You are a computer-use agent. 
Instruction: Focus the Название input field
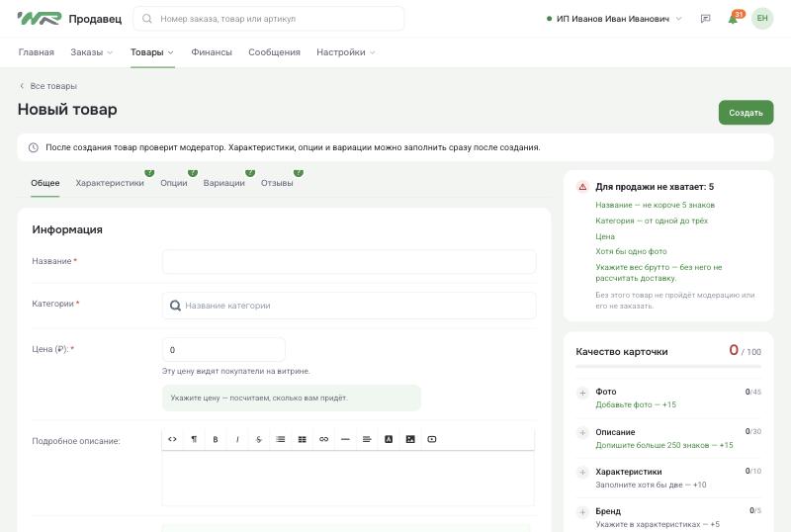349,262
